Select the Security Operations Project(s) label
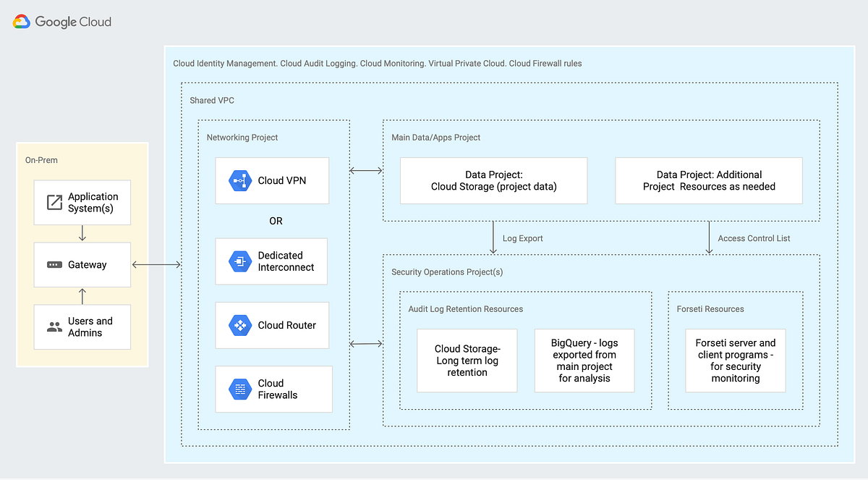 (x=446, y=271)
